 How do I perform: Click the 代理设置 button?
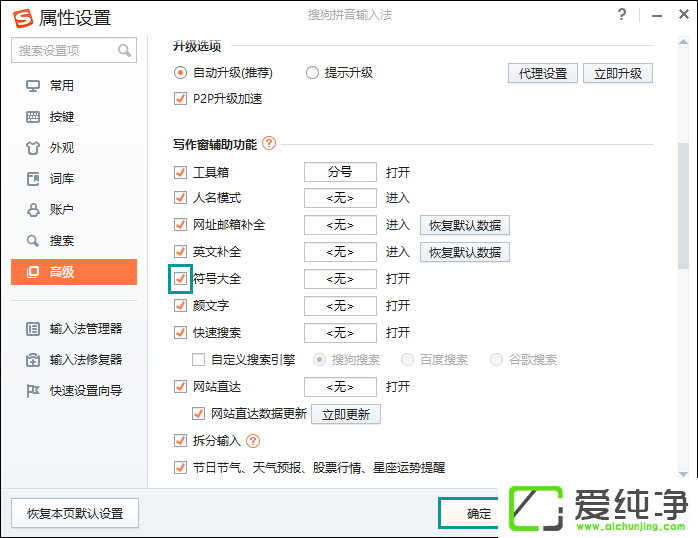pos(543,73)
